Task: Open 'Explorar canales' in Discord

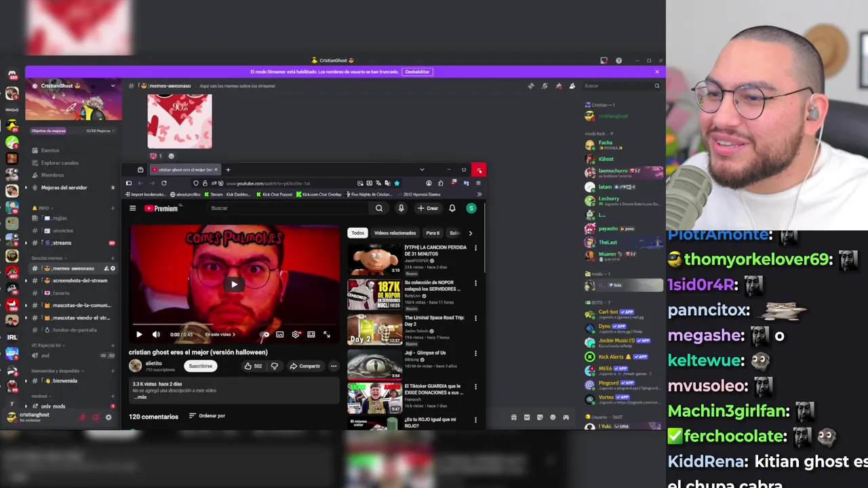Action: coord(60,163)
